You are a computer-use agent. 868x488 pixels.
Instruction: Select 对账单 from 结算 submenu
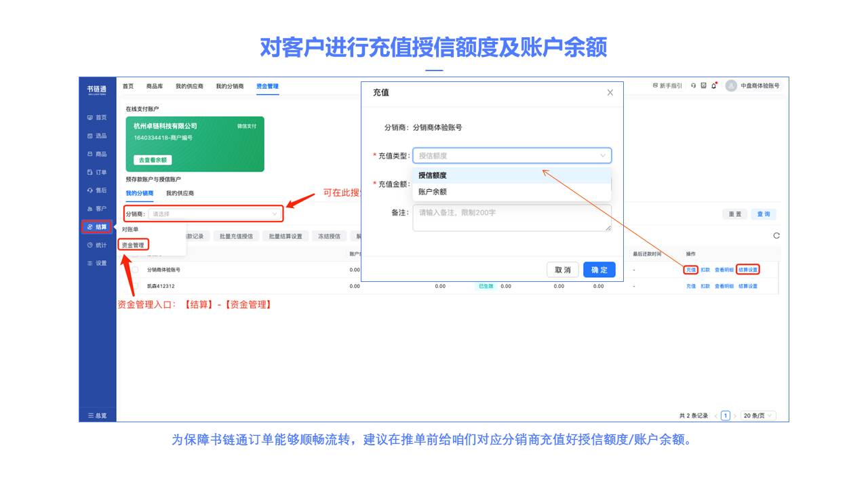[130, 230]
